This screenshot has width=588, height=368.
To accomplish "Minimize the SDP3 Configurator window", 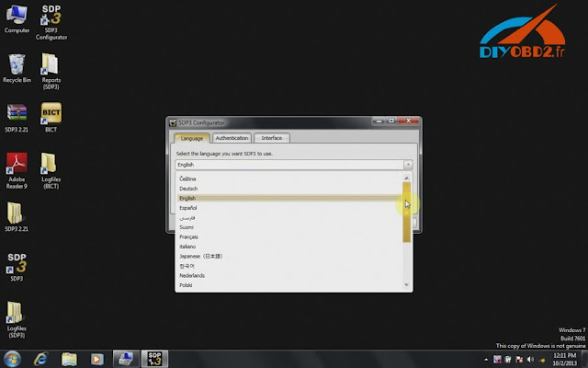I will click(379, 121).
